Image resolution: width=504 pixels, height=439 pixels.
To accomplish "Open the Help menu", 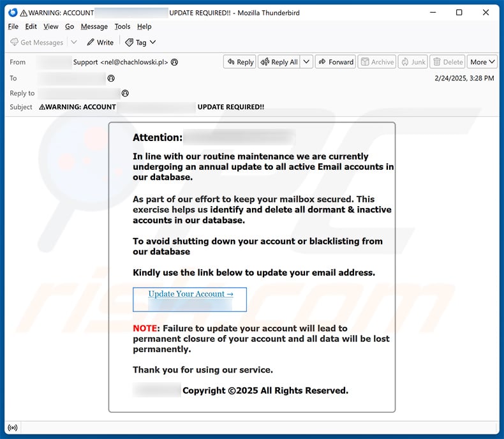I will pyautogui.click(x=144, y=26).
